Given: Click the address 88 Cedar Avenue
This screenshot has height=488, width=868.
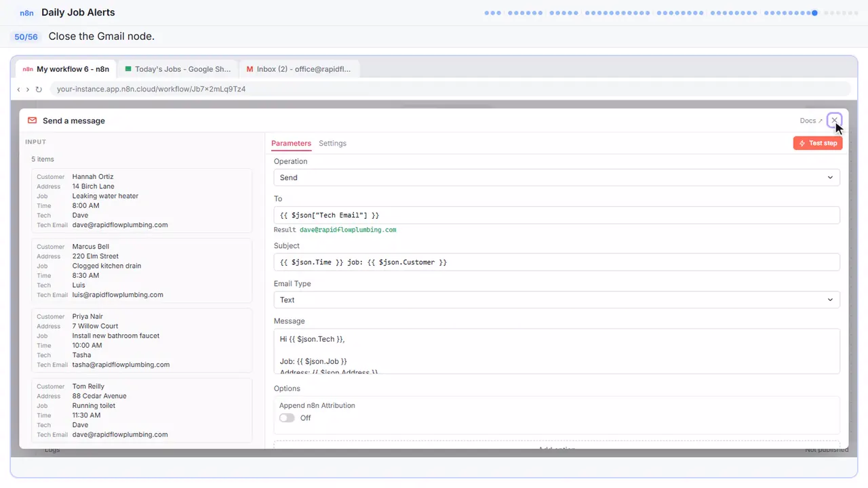Looking at the screenshot, I should pos(100,396).
